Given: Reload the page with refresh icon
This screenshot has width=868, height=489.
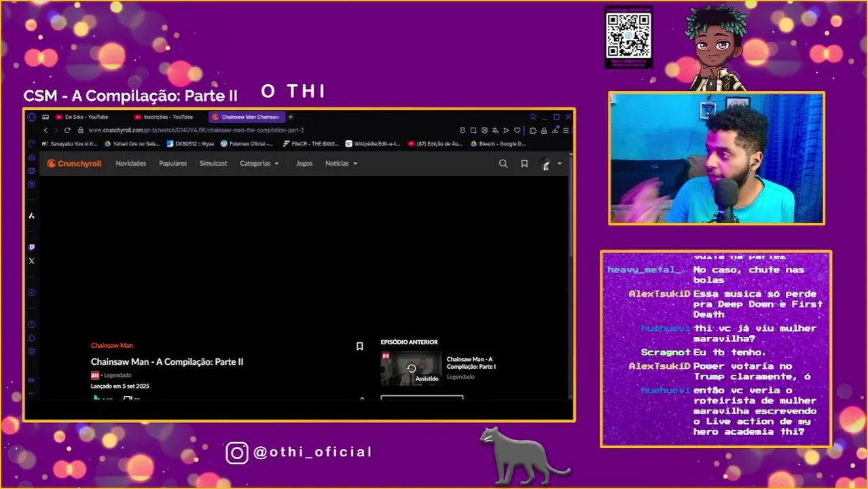Looking at the screenshot, I should click(67, 130).
